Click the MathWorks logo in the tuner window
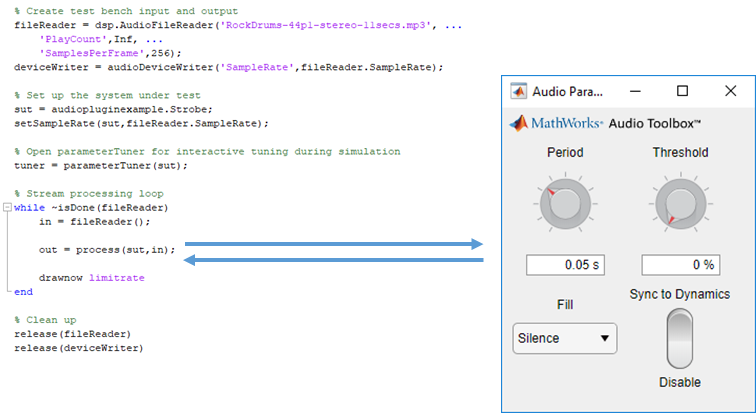 pos(555,123)
